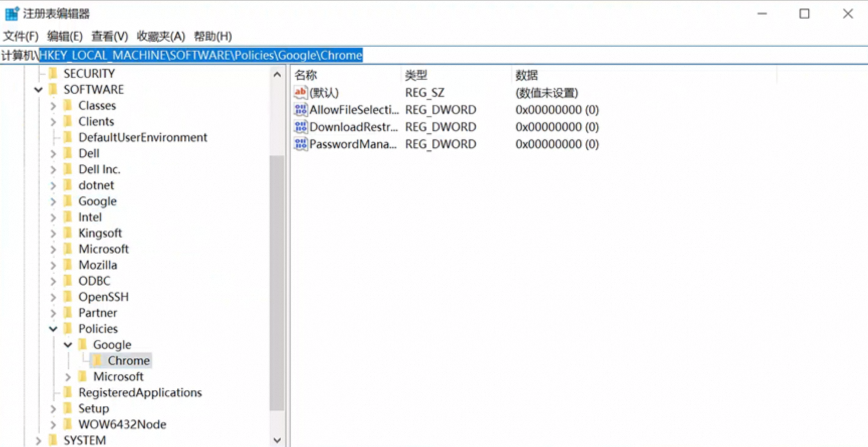Select the Google key under Policies
The height and width of the screenshot is (447, 868).
[x=112, y=345]
